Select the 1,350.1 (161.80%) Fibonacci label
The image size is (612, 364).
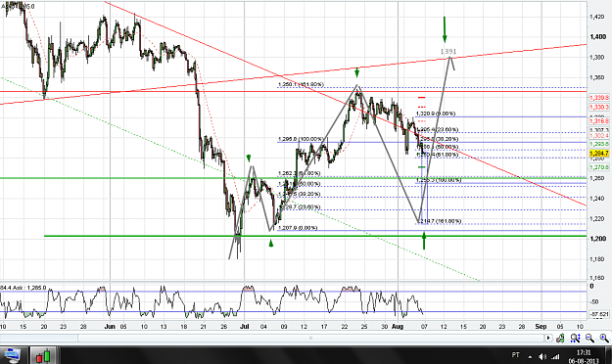point(301,84)
